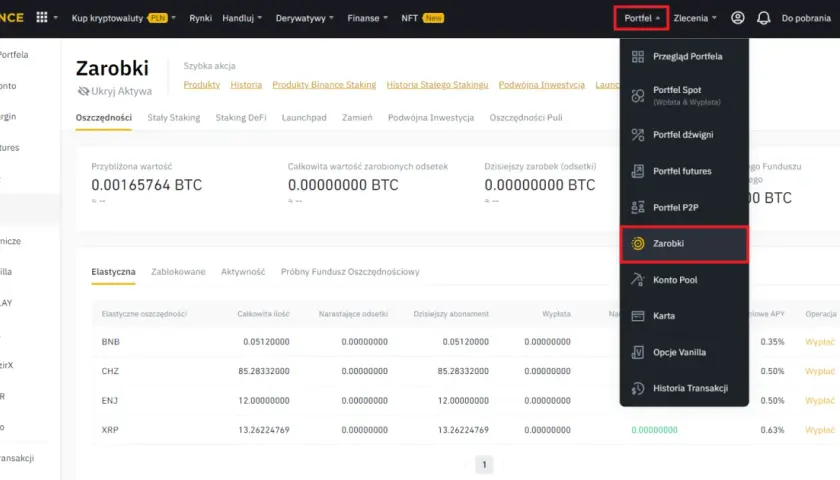The height and width of the screenshot is (480, 840).
Task: Open the Produkty quick link
Action: [201, 85]
